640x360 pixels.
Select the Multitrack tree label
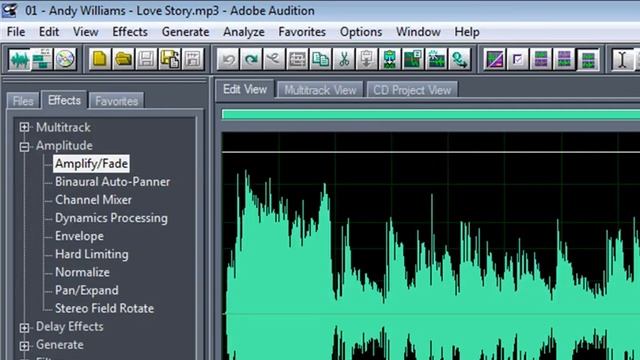pyautogui.click(x=63, y=127)
